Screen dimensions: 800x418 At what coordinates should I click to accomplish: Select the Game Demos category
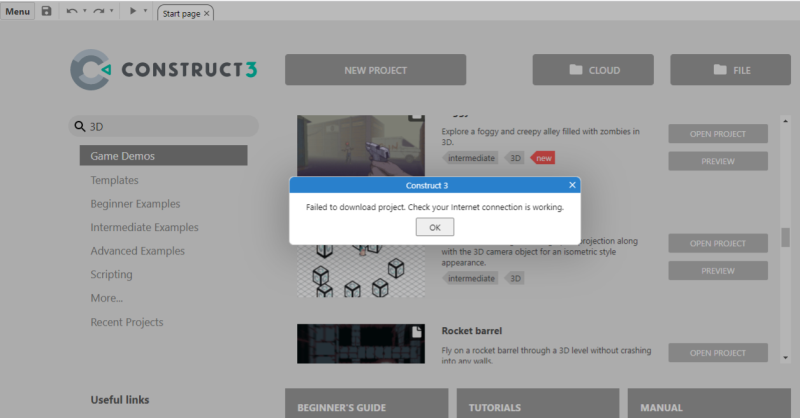(163, 156)
